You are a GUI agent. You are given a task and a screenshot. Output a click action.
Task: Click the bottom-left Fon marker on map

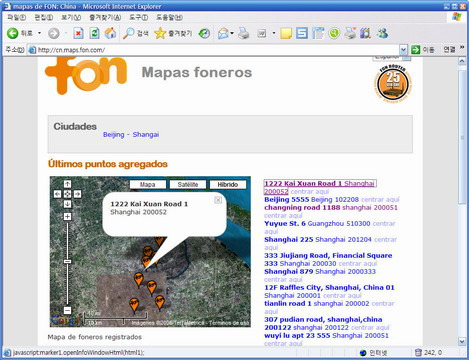pos(134,305)
